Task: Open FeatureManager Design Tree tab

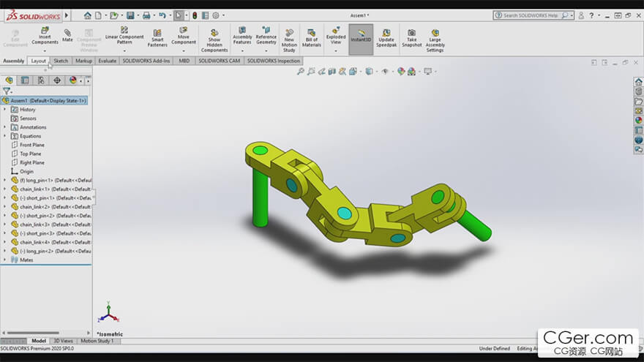Action: 9,80
